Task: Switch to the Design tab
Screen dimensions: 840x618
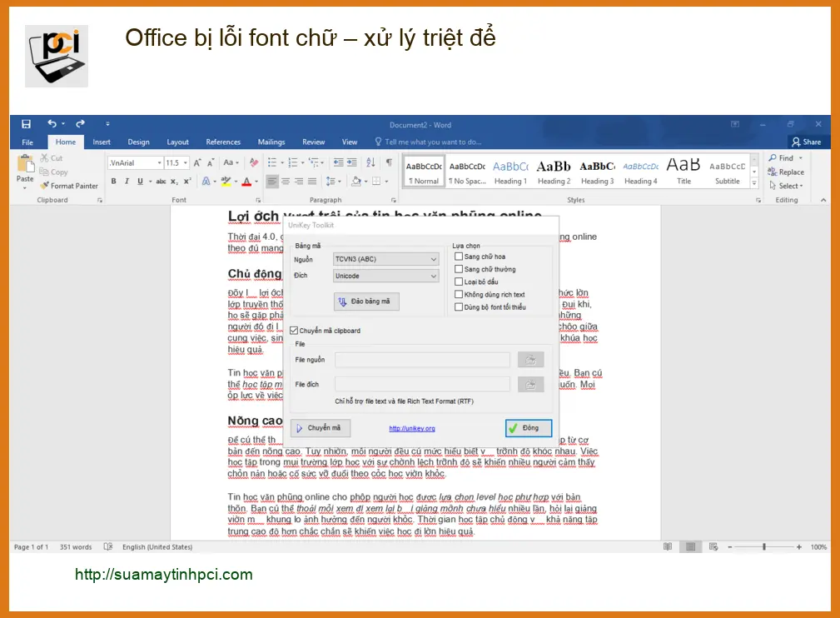Action: click(x=139, y=142)
